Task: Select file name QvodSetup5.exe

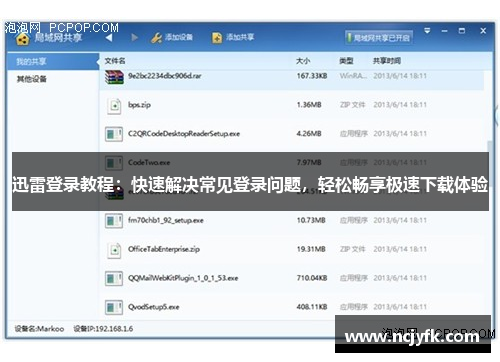Action: pos(154,307)
